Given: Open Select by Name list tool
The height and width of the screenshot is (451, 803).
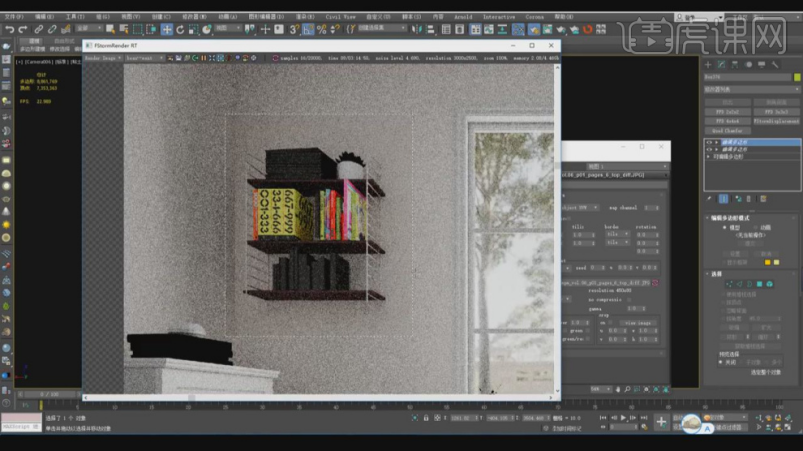Looking at the screenshot, I should (x=124, y=29).
